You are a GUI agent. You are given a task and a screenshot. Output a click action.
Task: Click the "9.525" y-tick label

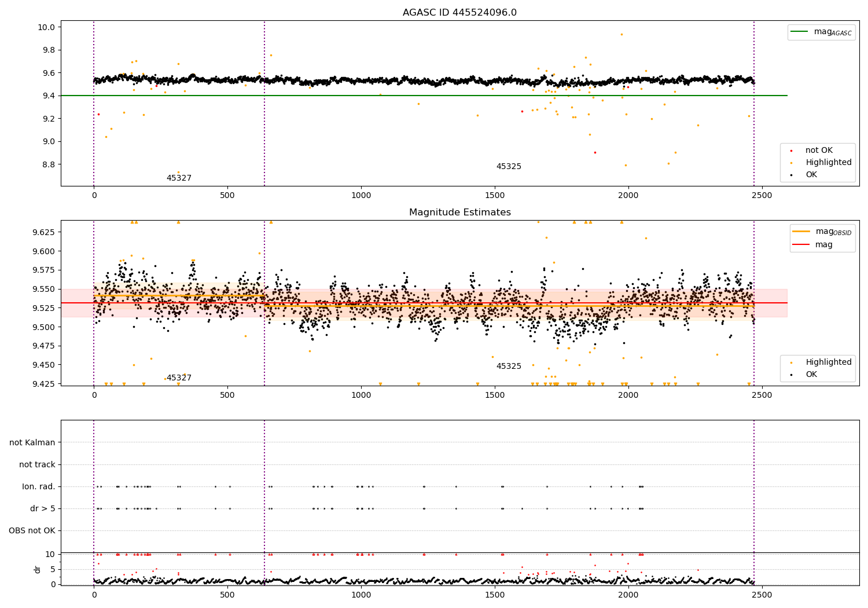click(x=44, y=308)
